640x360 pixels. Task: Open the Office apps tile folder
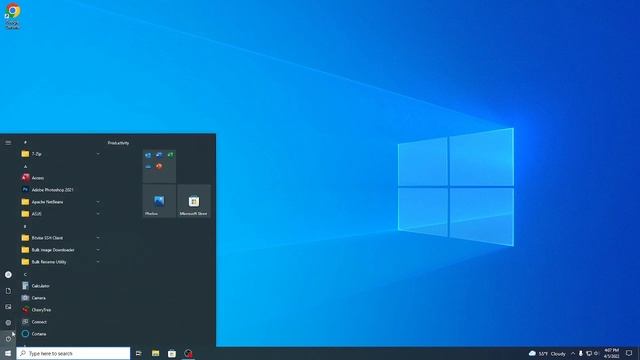159,166
